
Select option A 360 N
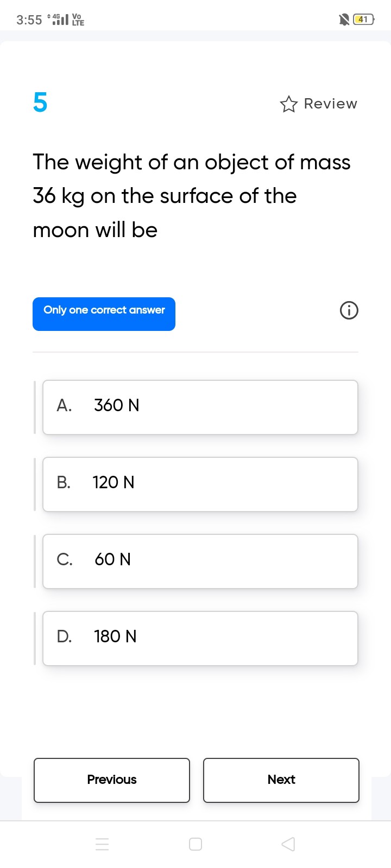(200, 407)
